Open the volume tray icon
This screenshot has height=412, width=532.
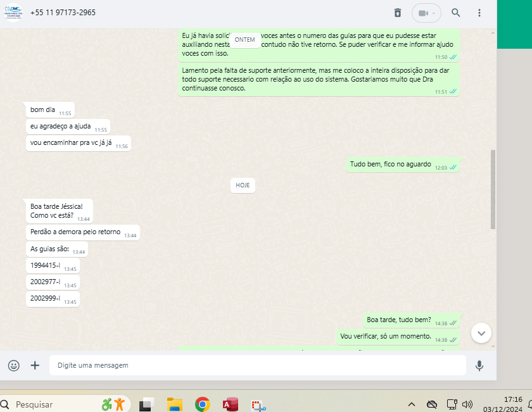tap(467, 404)
